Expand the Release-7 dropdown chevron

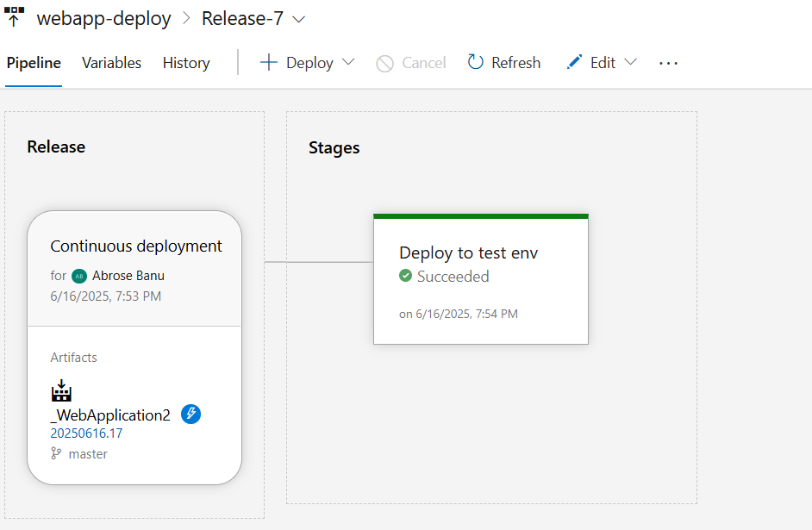coord(299,19)
